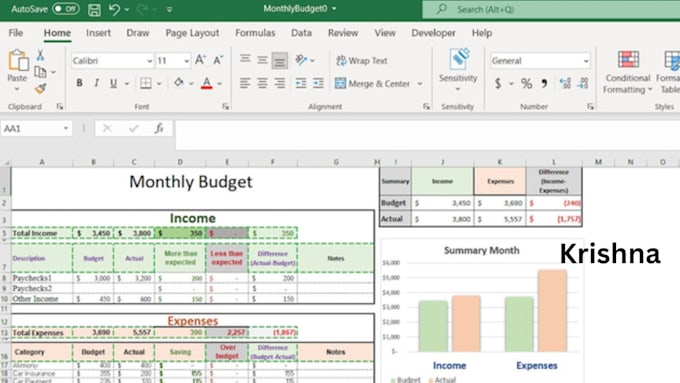Click the Increase Decimal icon
The width and height of the screenshot is (680, 383).
(x=565, y=83)
